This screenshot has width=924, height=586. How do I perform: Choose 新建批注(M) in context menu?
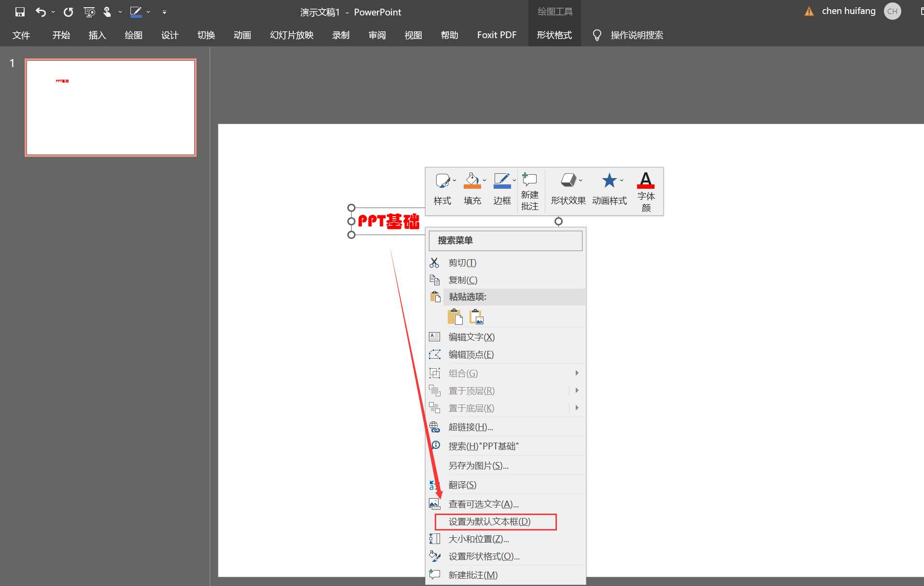tap(505, 575)
